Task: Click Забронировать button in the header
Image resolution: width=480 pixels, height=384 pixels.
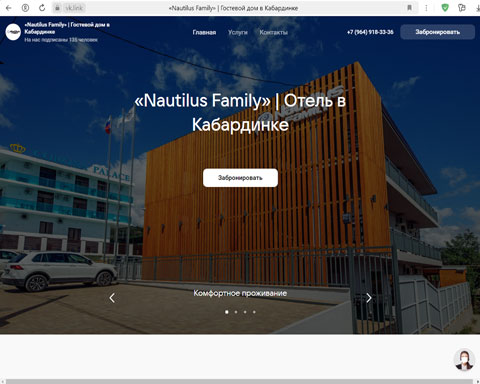Action: [437, 32]
